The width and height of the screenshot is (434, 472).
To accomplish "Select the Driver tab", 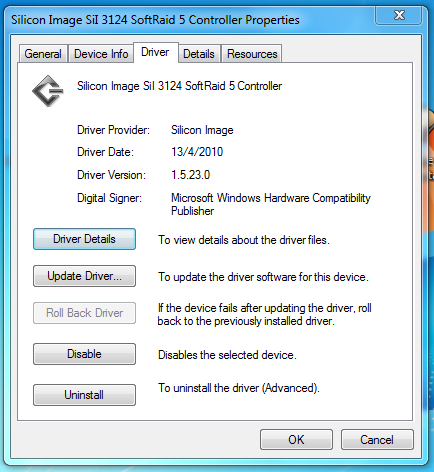I will click(155, 52).
